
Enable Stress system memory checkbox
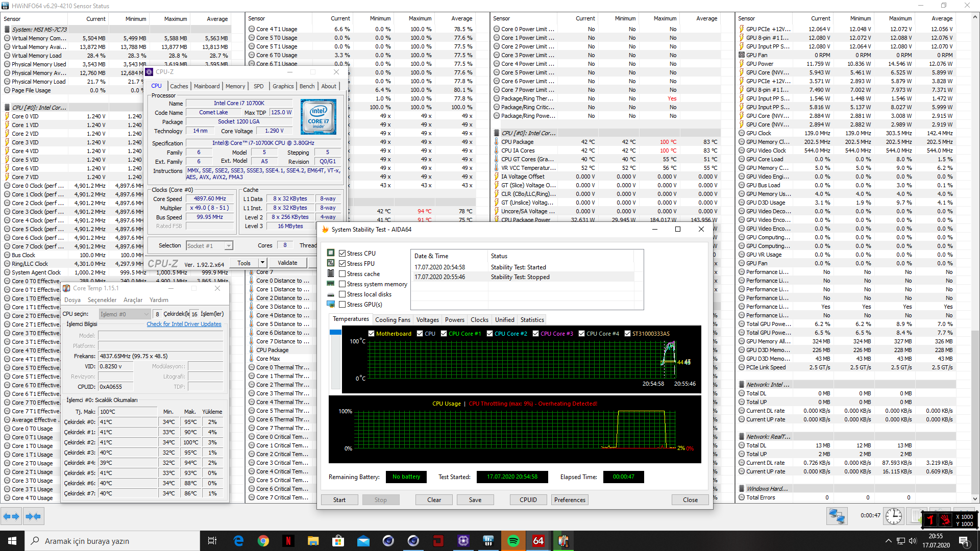coord(342,284)
